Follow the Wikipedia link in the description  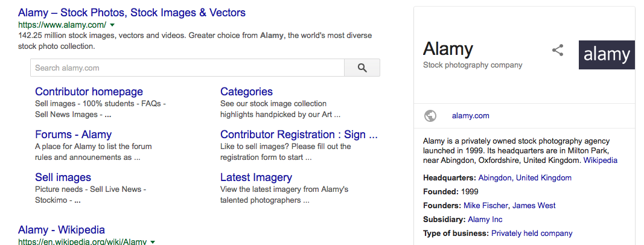600,161
